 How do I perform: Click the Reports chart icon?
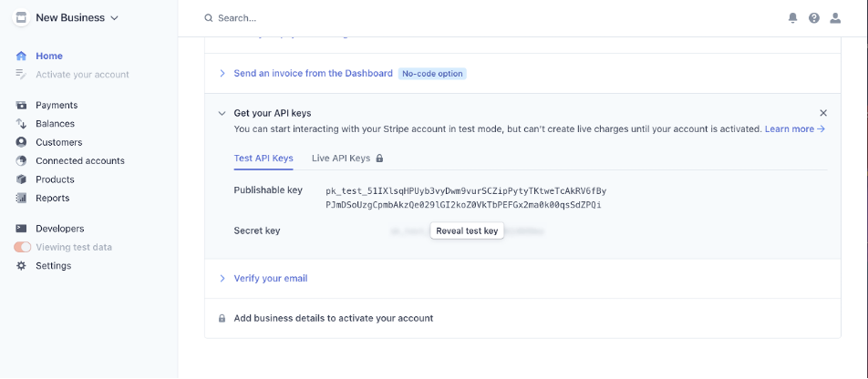[21, 198]
